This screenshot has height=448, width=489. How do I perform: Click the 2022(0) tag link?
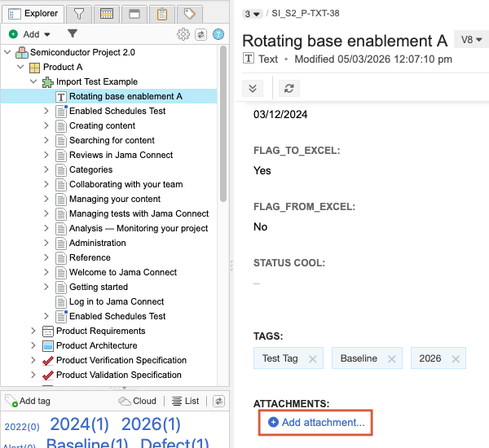(22, 427)
